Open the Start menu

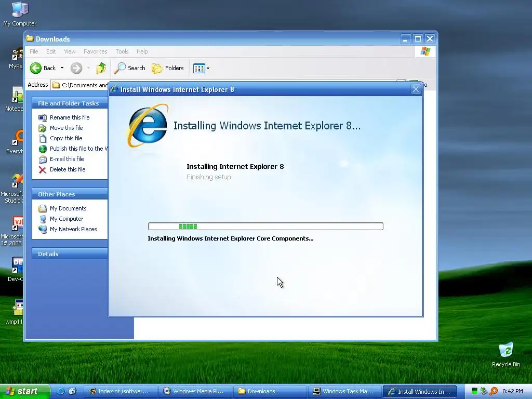point(24,391)
